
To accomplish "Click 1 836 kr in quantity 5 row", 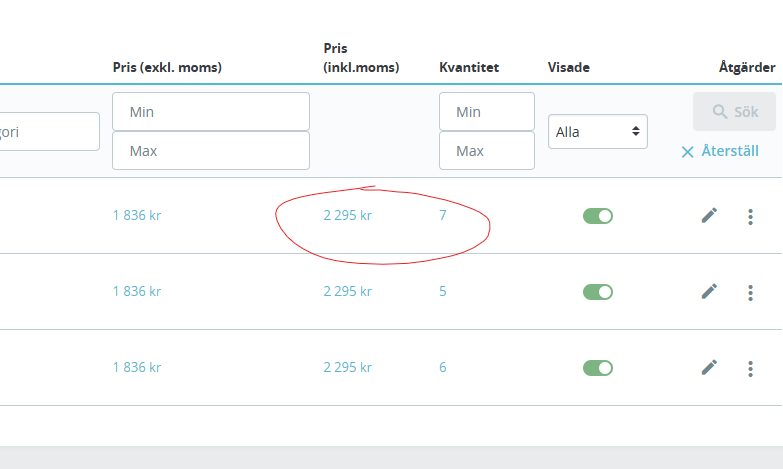I will 137,291.
